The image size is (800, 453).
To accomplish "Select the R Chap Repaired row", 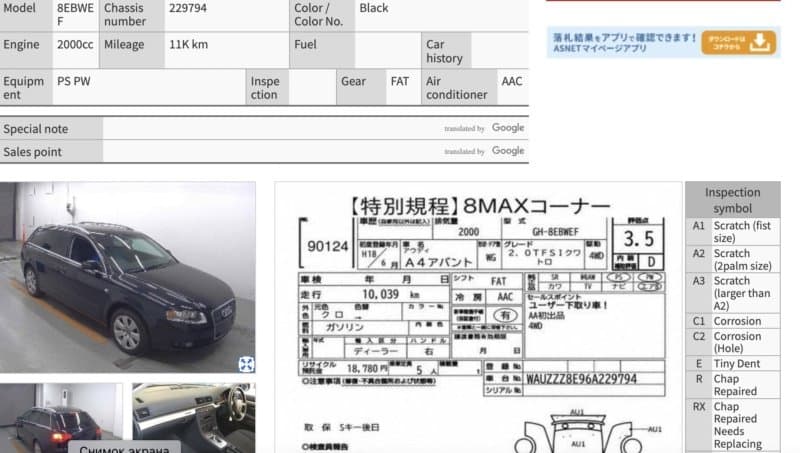I will (x=733, y=385).
